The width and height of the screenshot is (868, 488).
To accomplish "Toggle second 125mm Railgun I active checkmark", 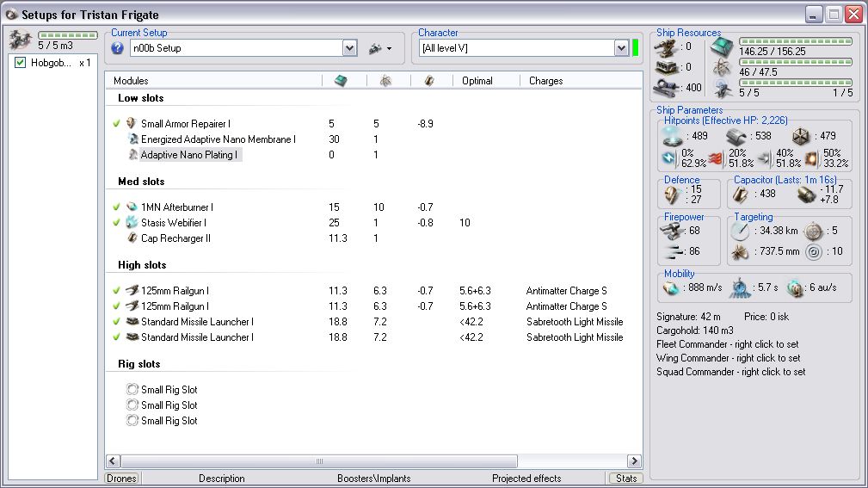I will pos(116,306).
